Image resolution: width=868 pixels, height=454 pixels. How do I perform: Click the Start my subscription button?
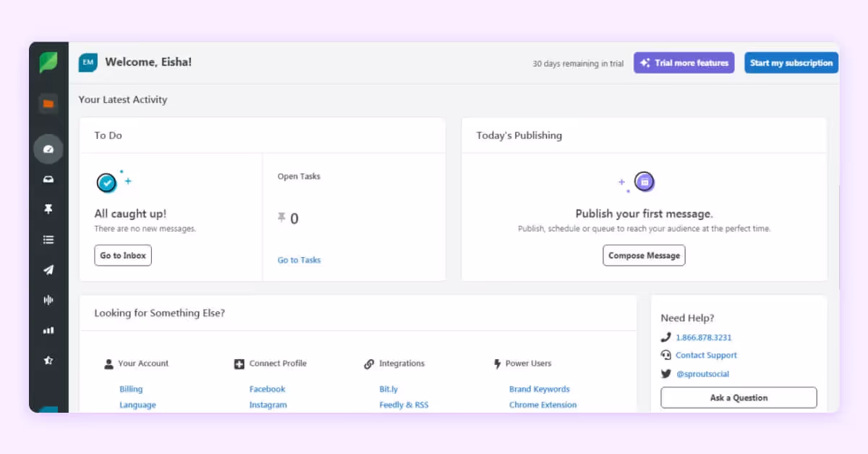pos(791,63)
